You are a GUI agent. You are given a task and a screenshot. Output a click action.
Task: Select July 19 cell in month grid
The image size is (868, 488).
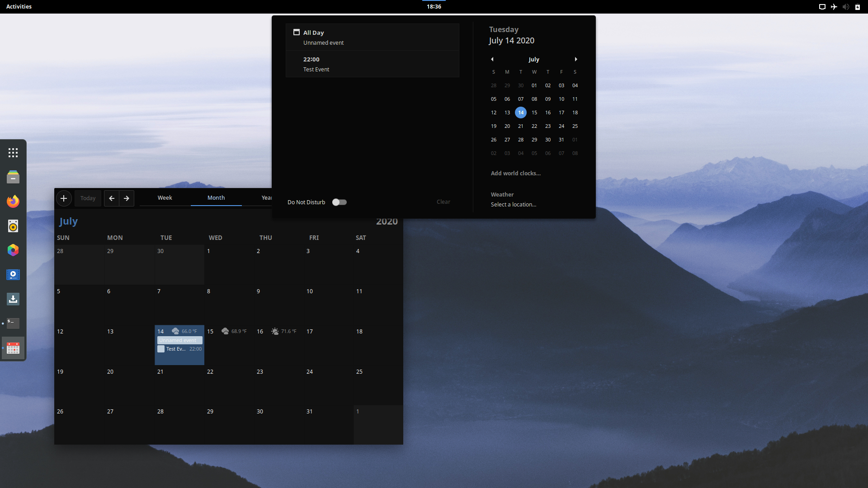click(80, 385)
